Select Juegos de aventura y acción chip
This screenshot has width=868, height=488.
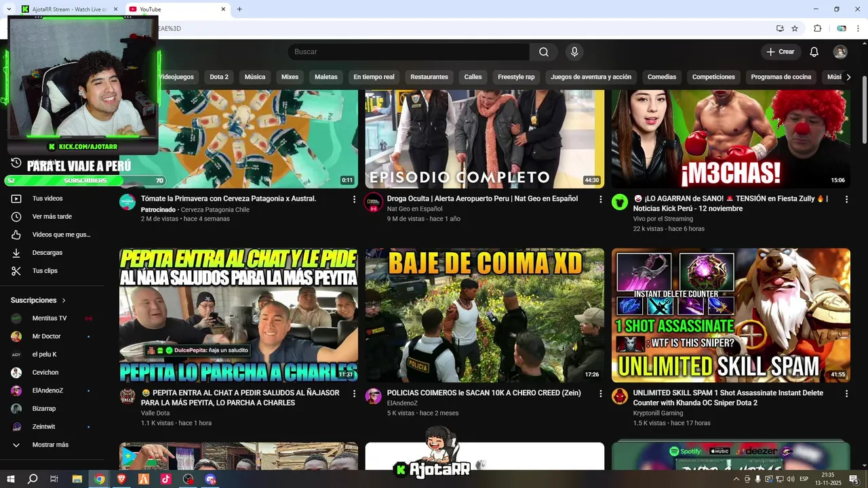point(591,77)
